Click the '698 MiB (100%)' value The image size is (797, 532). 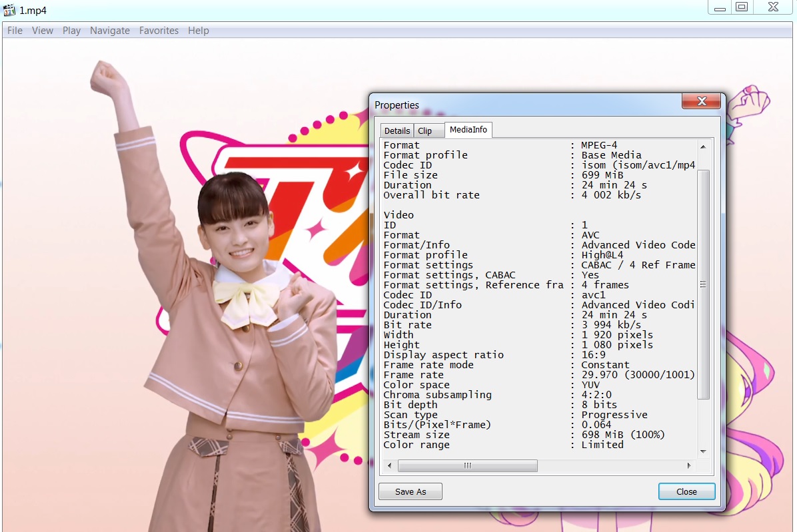[x=623, y=435]
